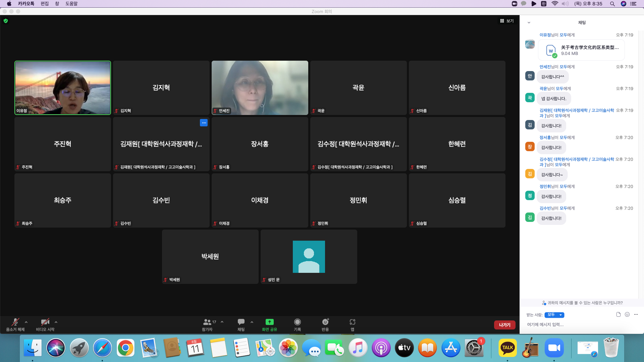Open KakaoTalk from the dock
The height and width of the screenshot is (362, 644).
pos(507,348)
